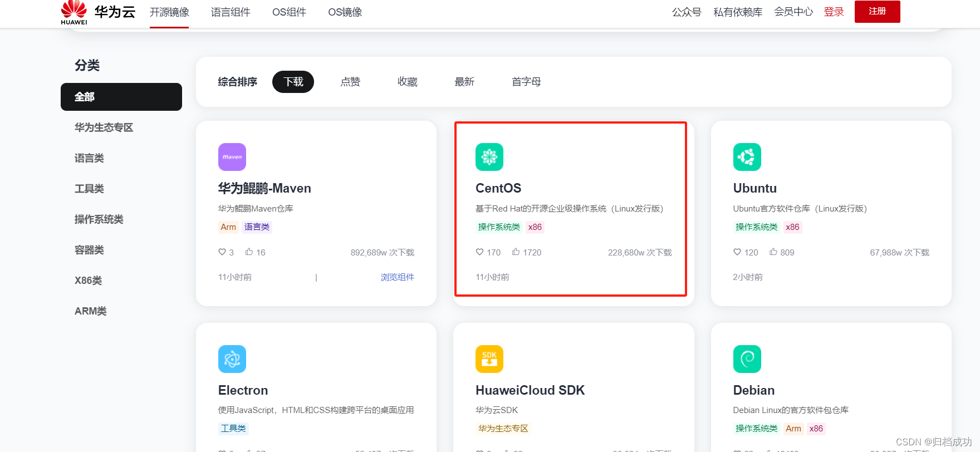Open the Electron card's blue icon

pyautogui.click(x=232, y=359)
